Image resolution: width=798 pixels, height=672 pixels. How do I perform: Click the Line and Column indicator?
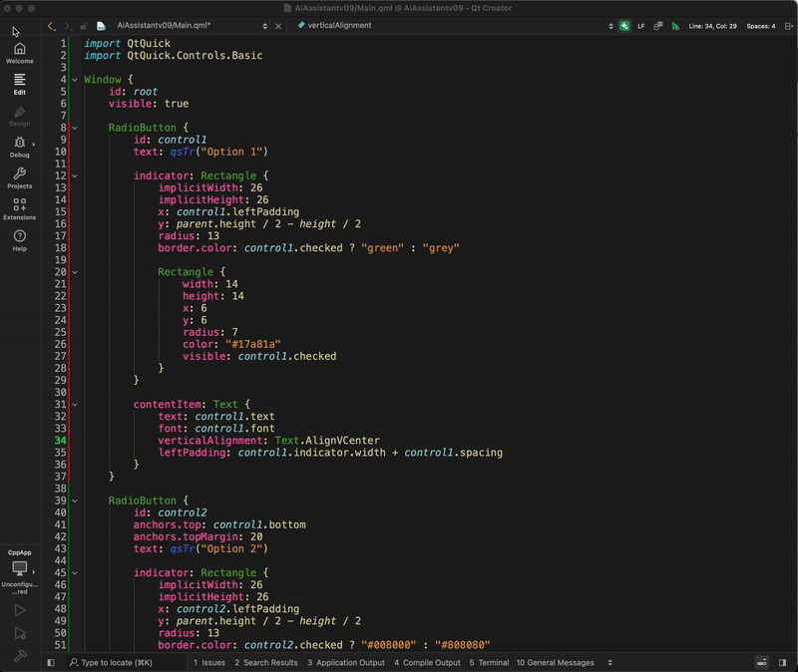(x=713, y=26)
